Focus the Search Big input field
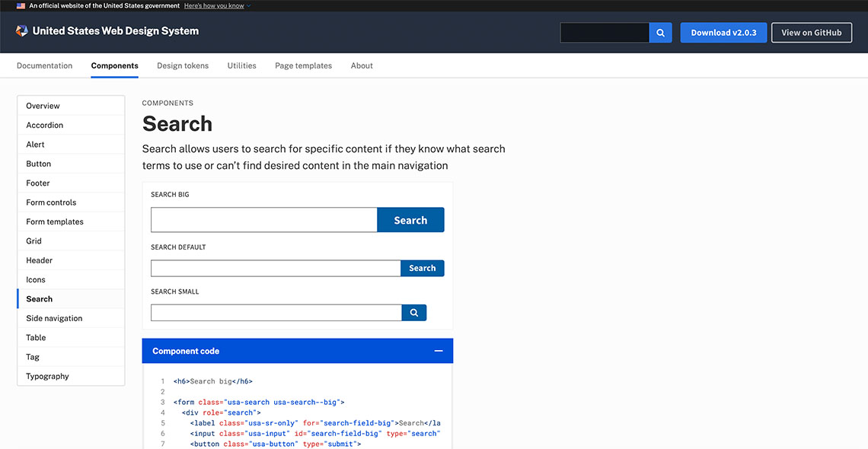The width and height of the screenshot is (868, 449). click(264, 220)
